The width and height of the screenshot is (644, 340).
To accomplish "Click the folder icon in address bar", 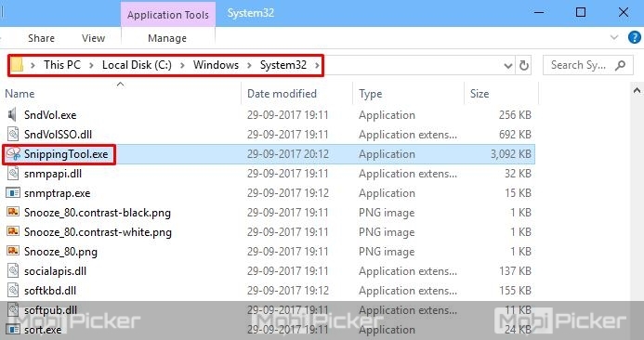I will pyautogui.click(x=17, y=65).
